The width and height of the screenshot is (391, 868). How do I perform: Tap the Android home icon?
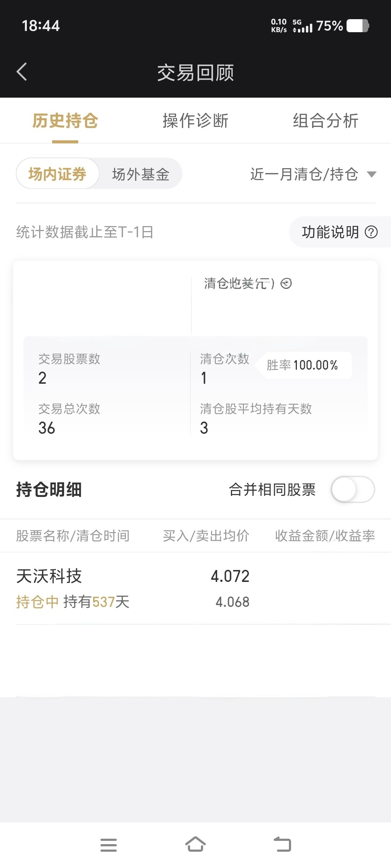(195, 844)
